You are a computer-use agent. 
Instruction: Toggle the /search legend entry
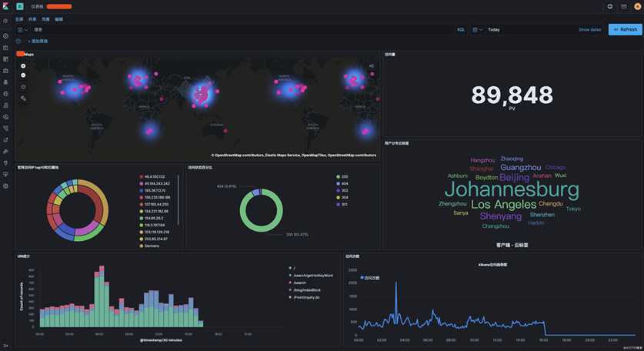tap(298, 282)
